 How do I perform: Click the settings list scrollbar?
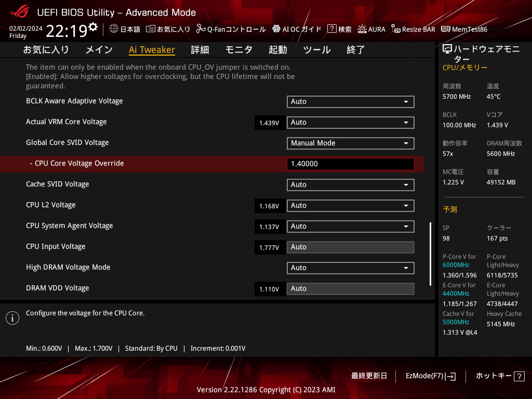[430, 254]
